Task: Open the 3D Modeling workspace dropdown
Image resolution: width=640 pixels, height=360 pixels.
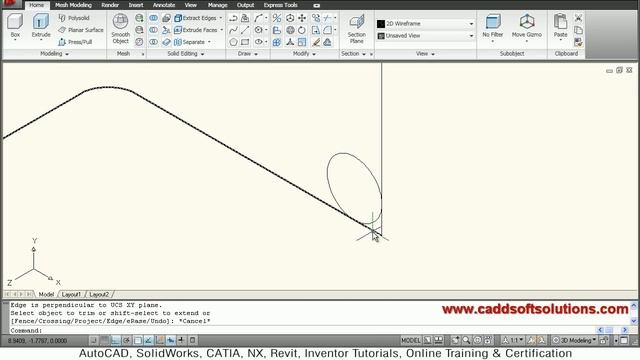Action: point(574,340)
